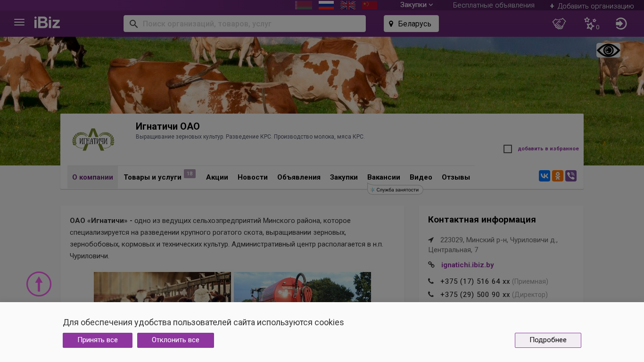This screenshot has height=362, width=644.
Task: Click the 'Служба занятости' badge
Action: (396, 189)
